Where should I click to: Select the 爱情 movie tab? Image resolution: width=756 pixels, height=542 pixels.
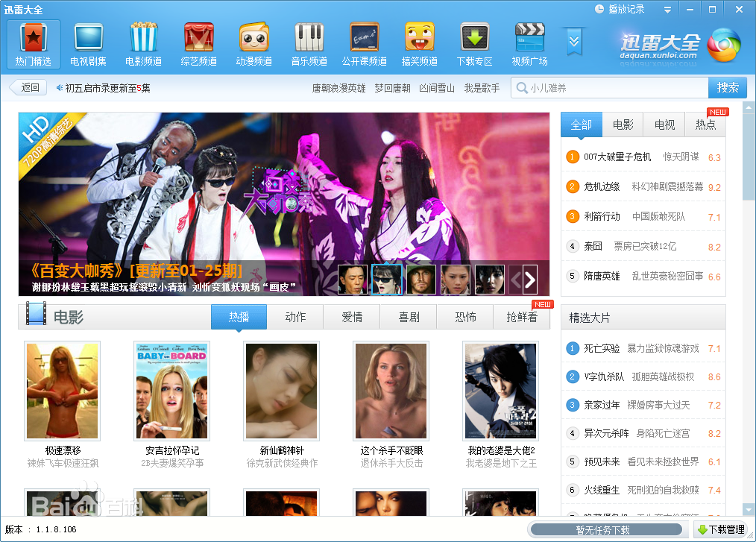[352, 317]
